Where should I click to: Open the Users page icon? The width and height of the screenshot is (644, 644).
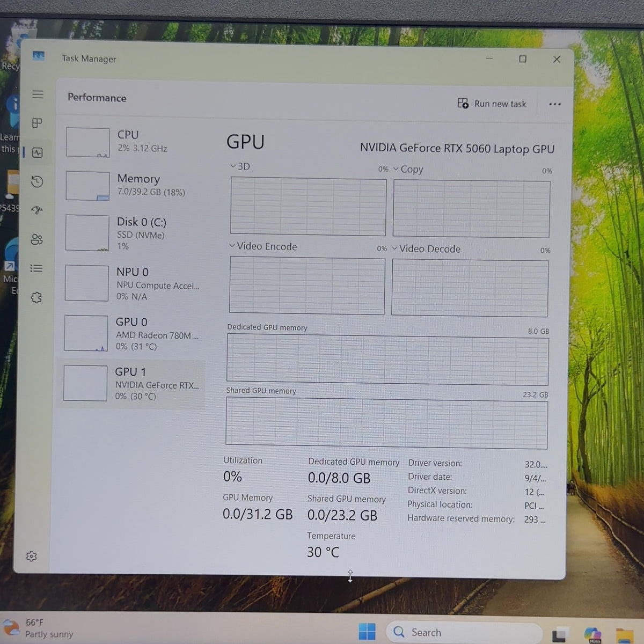coord(36,239)
